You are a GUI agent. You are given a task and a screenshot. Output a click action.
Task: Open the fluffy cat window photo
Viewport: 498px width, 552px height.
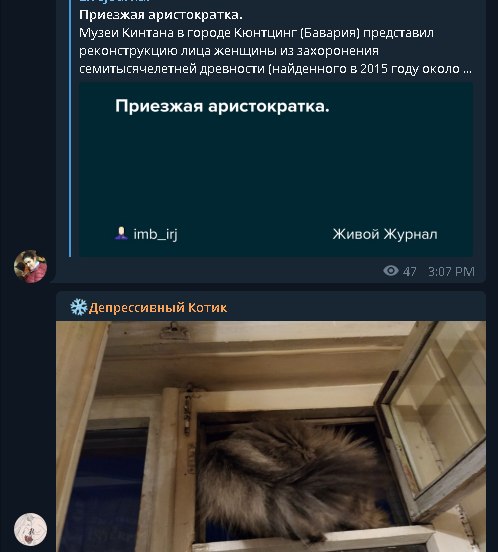coord(271,437)
